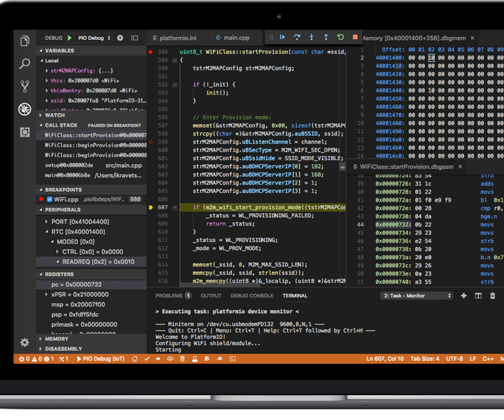Viewport: 504px width, 420px height.
Task: Open PIO Debug configuration dropdown
Action: pyautogui.click(x=93, y=38)
